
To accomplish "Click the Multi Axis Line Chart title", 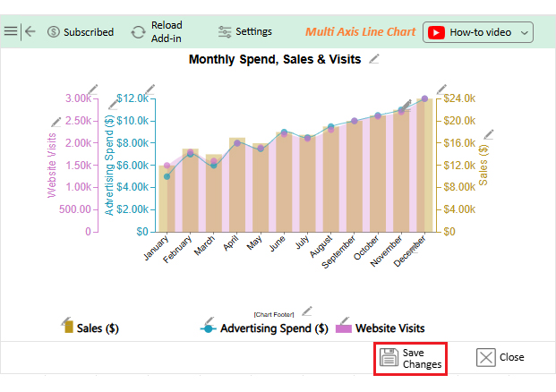I will (x=360, y=31).
